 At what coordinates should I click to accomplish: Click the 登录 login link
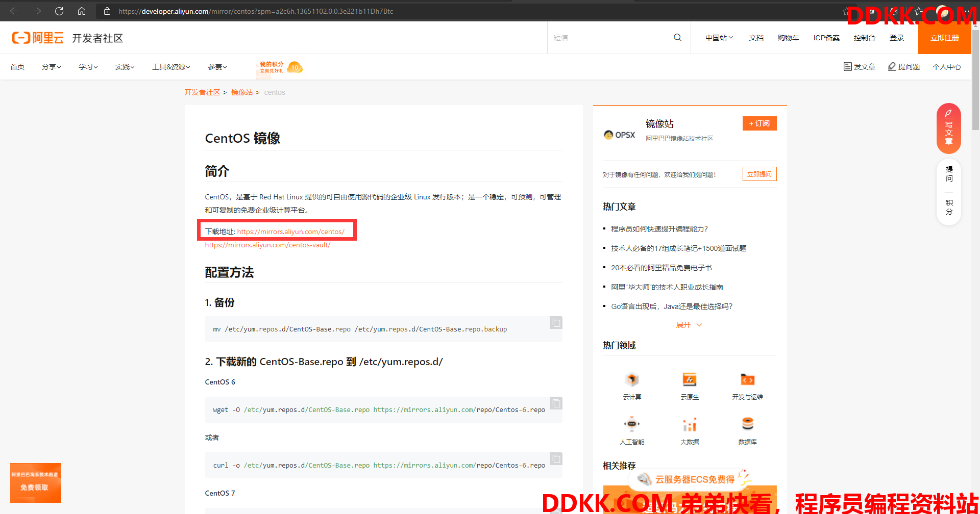[x=897, y=38]
